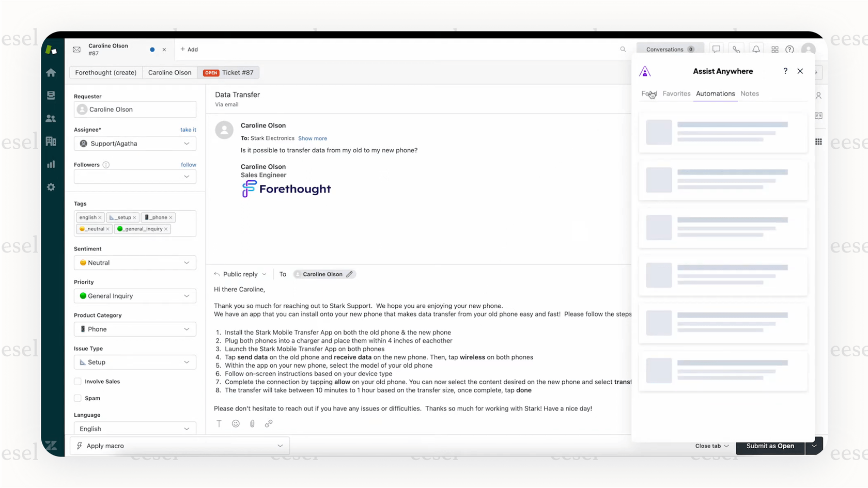Click the Reporting analytics icon in sidebar
The image size is (868, 488).
coord(51,164)
